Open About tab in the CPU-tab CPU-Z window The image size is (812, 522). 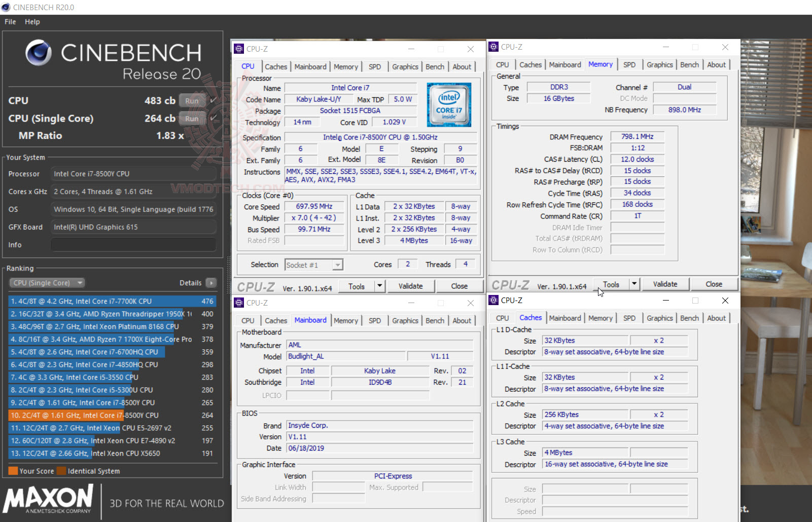click(462, 66)
